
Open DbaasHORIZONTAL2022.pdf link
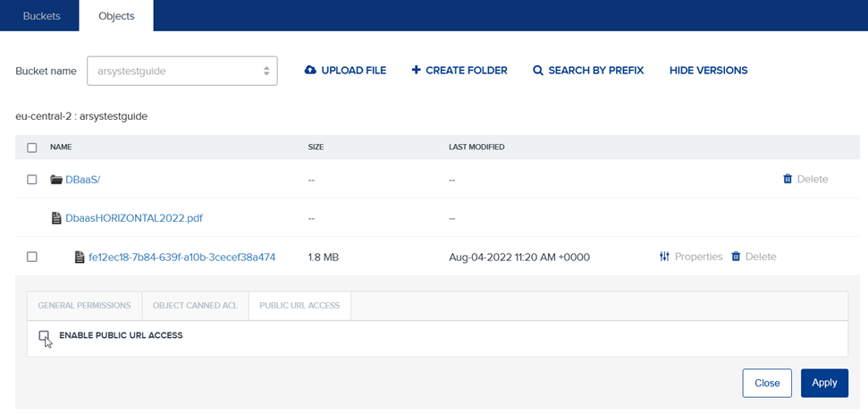(x=134, y=218)
